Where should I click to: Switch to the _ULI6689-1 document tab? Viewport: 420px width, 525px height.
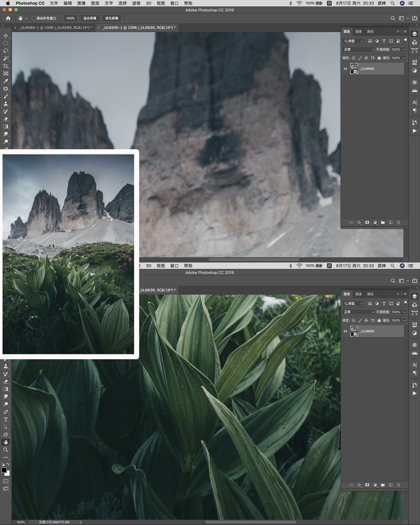55,28
